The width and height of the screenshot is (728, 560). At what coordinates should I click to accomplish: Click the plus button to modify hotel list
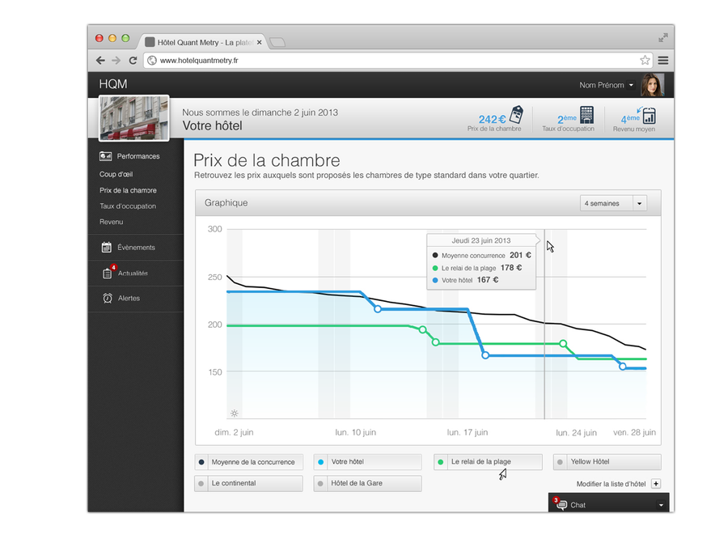(x=655, y=484)
